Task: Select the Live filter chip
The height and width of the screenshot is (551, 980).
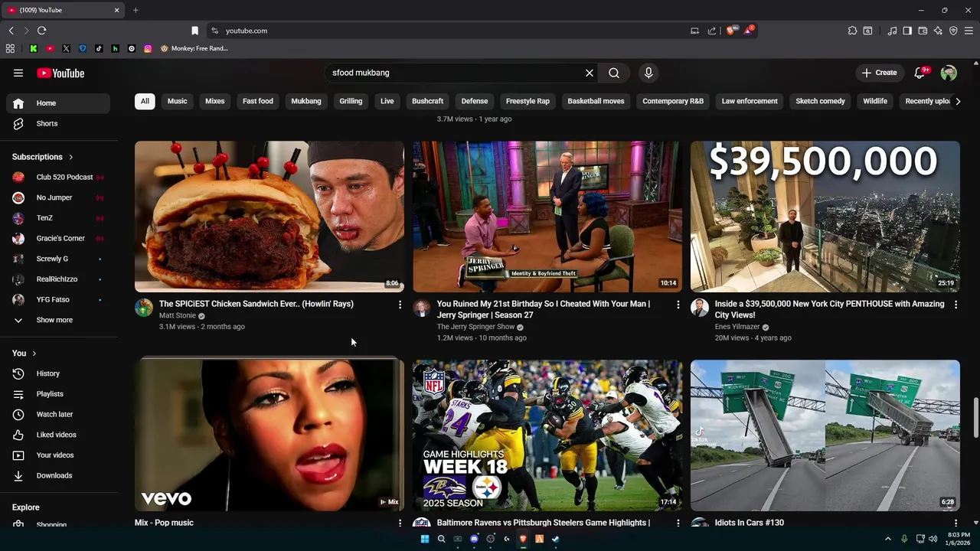Action: tap(387, 101)
